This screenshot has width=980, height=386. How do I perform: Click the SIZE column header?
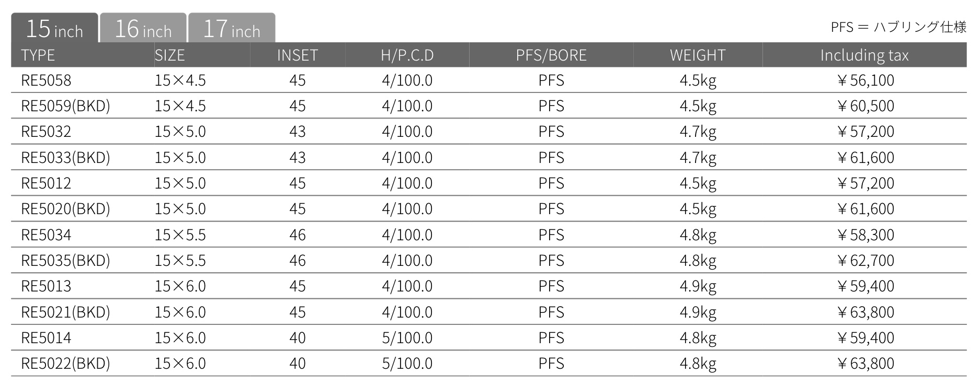point(170,55)
